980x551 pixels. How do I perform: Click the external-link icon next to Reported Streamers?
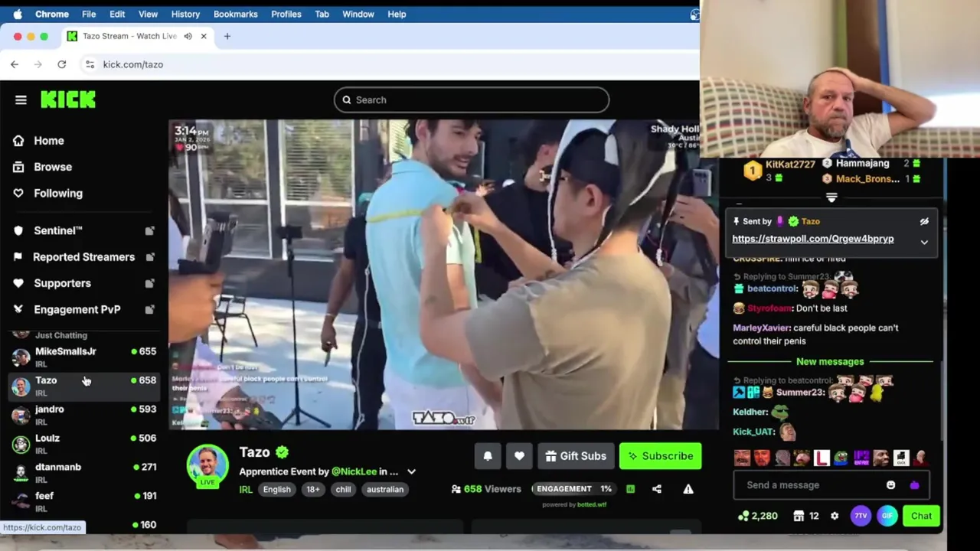coord(149,257)
